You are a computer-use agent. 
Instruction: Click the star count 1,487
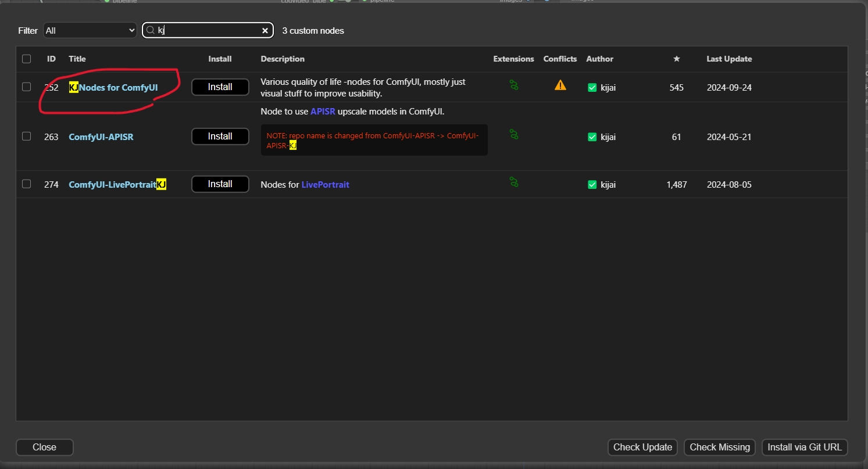[x=677, y=185]
